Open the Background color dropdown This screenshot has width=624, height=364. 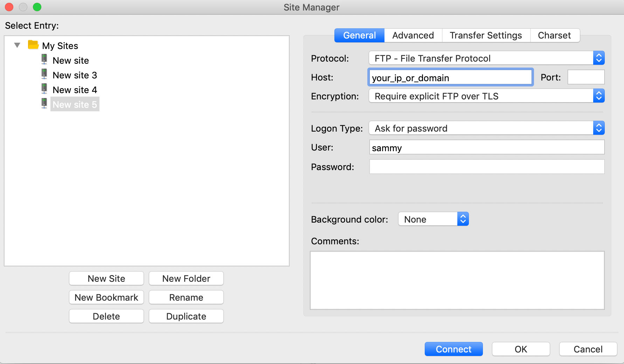433,219
